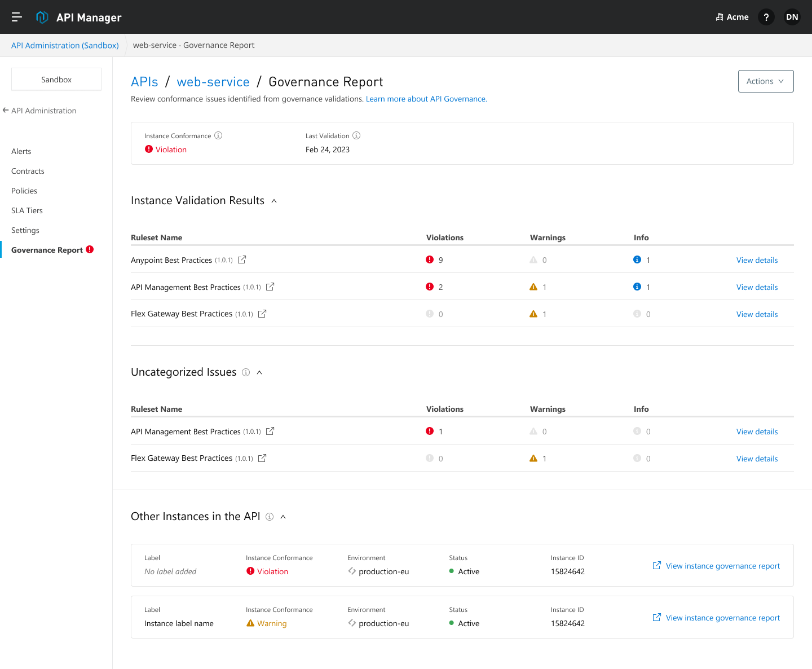View details for Flex Gateway in Uncategorized Issues
This screenshot has width=812, height=669.
point(757,459)
